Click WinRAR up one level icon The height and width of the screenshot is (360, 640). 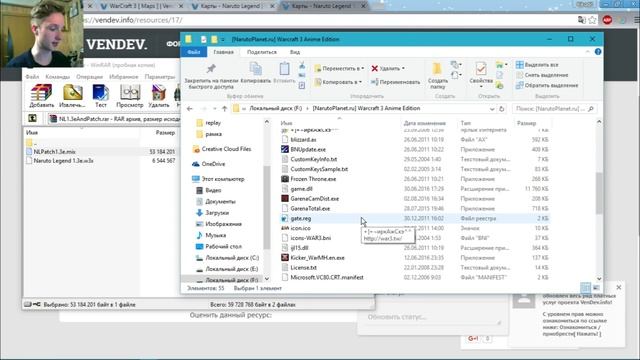point(32,118)
